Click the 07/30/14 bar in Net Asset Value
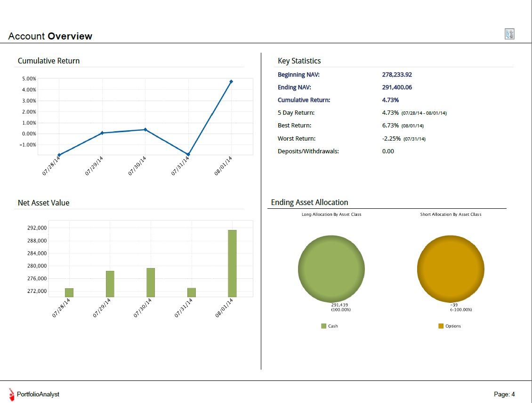The height and width of the screenshot is (403, 532). point(151,283)
